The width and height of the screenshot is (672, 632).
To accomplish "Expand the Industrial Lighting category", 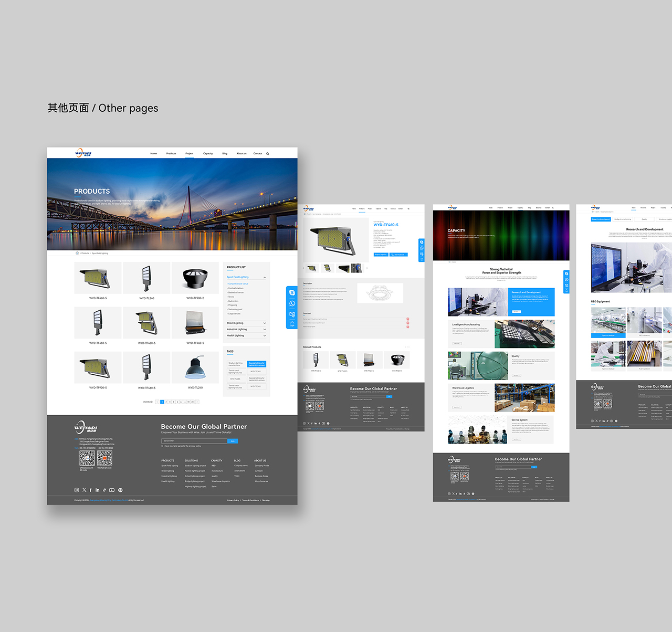I will pos(265,329).
